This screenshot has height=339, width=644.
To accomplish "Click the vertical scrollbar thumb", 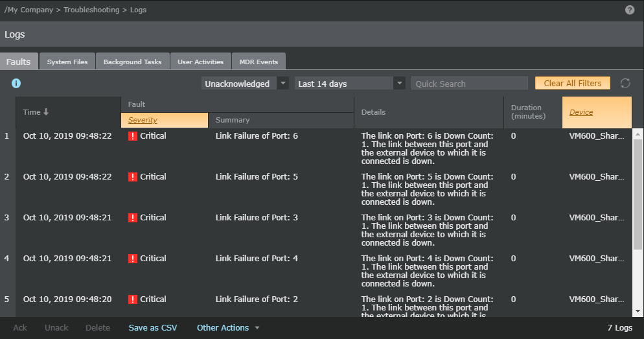I will (x=638, y=194).
